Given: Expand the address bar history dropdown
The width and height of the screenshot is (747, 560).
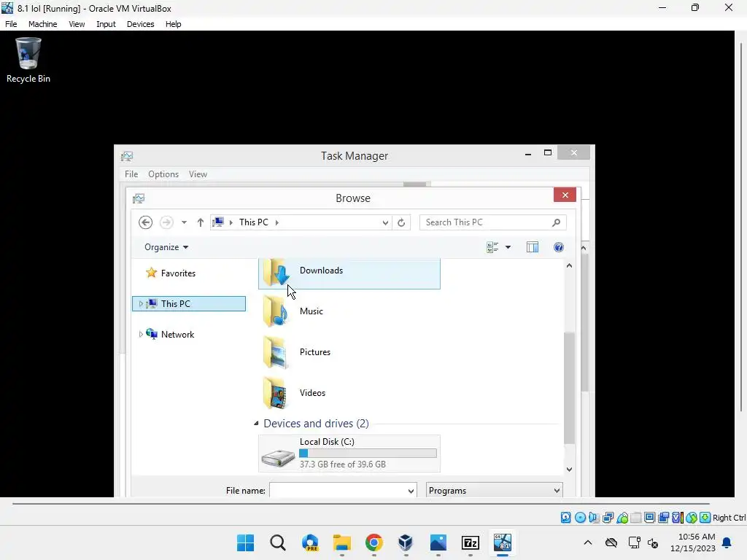Looking at the screenshot, I should 385,222.
